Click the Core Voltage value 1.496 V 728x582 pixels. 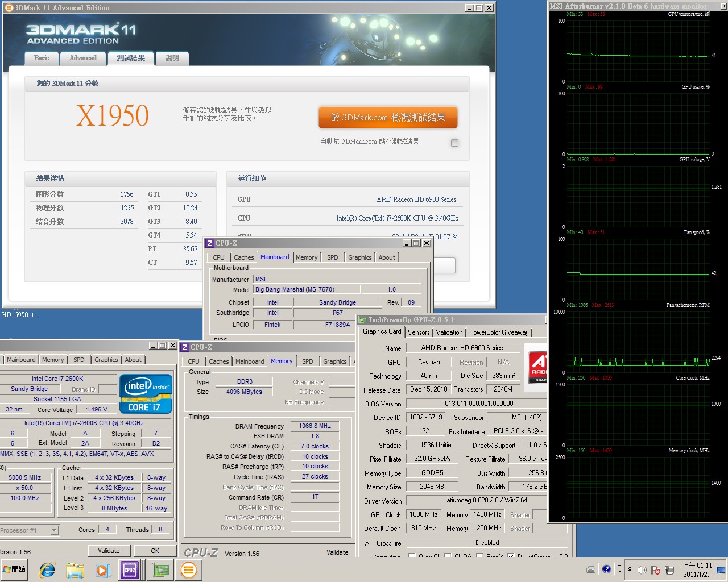tap(97, 409)
